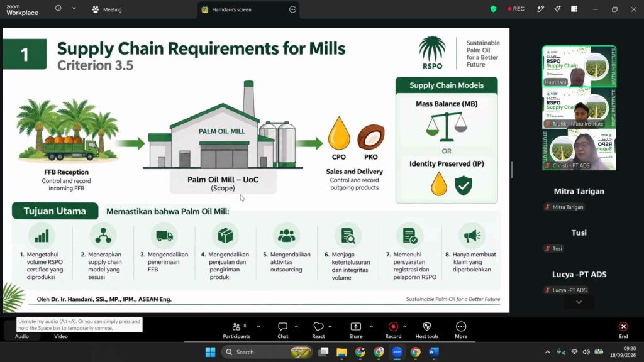644x362 pixels.
Task: Click the 'Palm Oil Mill – UoC' label
Action: (223, 179)
